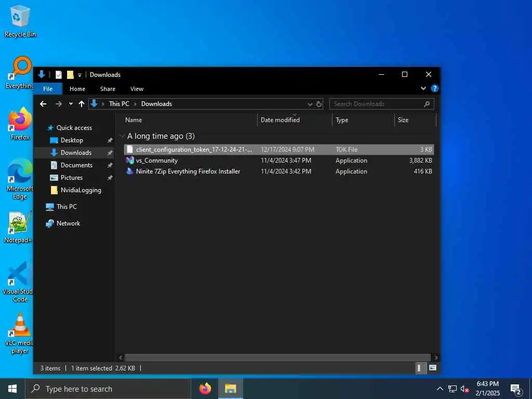The image size is (532, 399).
Task: Open Documents in navigation pane
Action: coord(76,165)
